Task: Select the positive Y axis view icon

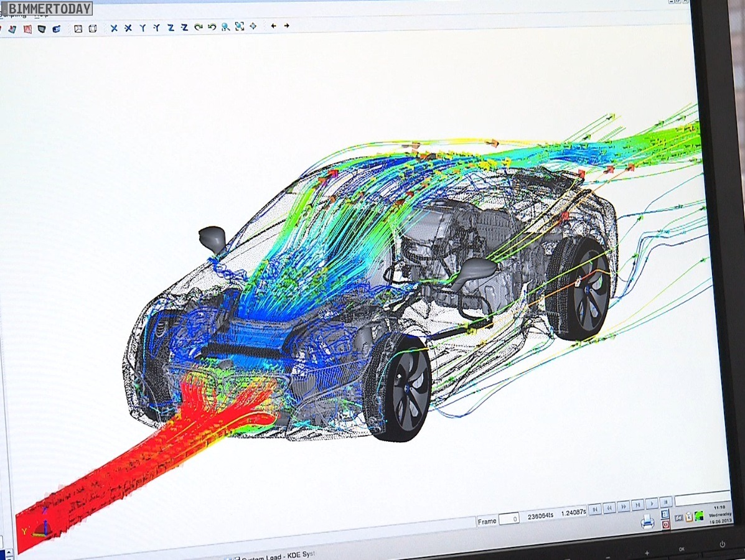Action: pyautogui.click(x=143, y=28)
